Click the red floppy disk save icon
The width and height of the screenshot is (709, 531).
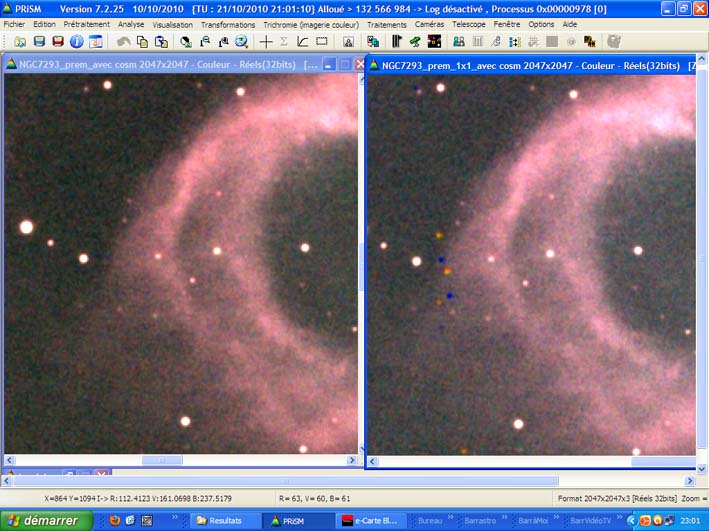(57, 42)
